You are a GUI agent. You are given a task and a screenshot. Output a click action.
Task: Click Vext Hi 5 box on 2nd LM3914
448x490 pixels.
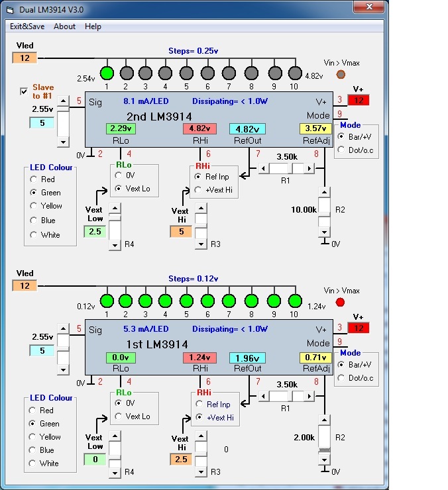[181, 232]
